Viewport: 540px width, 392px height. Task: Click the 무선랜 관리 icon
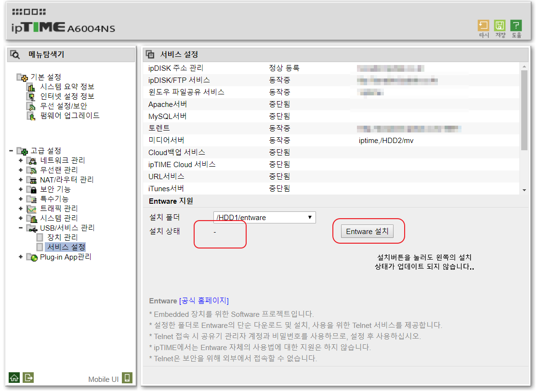click(x=32, y=170)
